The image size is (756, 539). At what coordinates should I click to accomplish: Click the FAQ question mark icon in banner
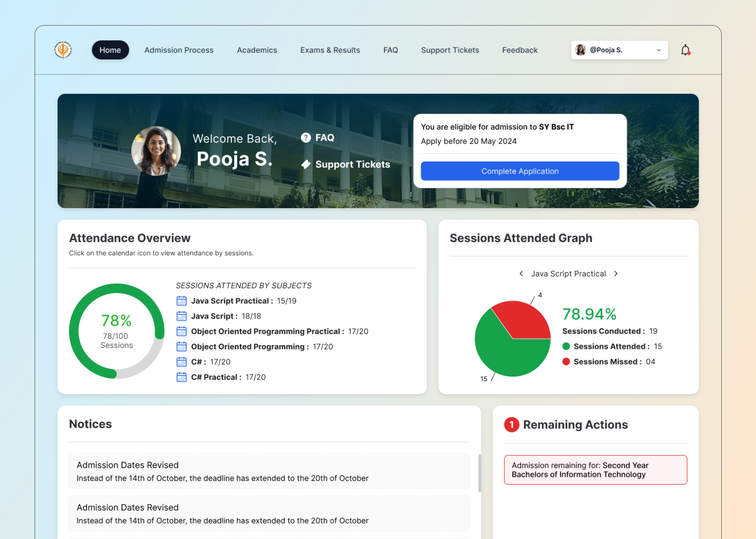306,138
